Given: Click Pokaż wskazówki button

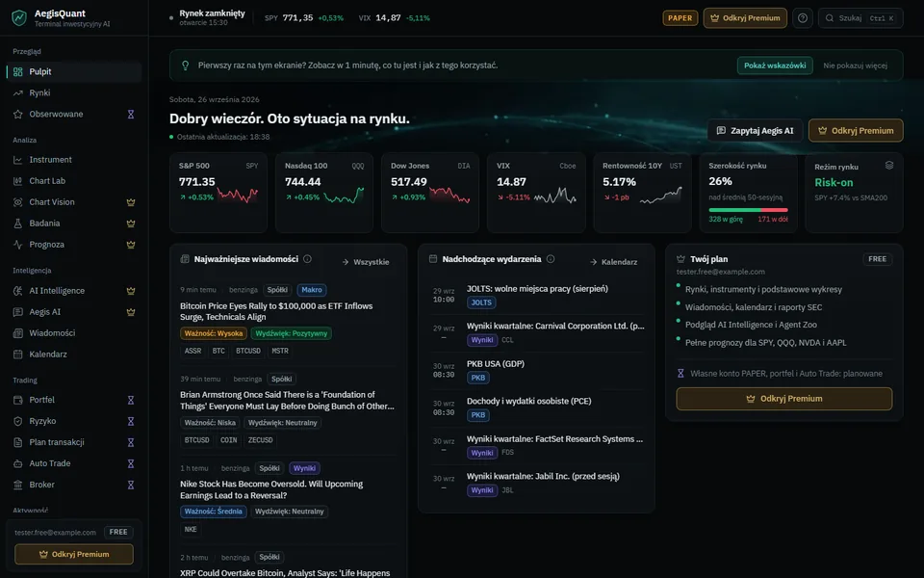Looking at the screenshot, I should click(775, 66).
